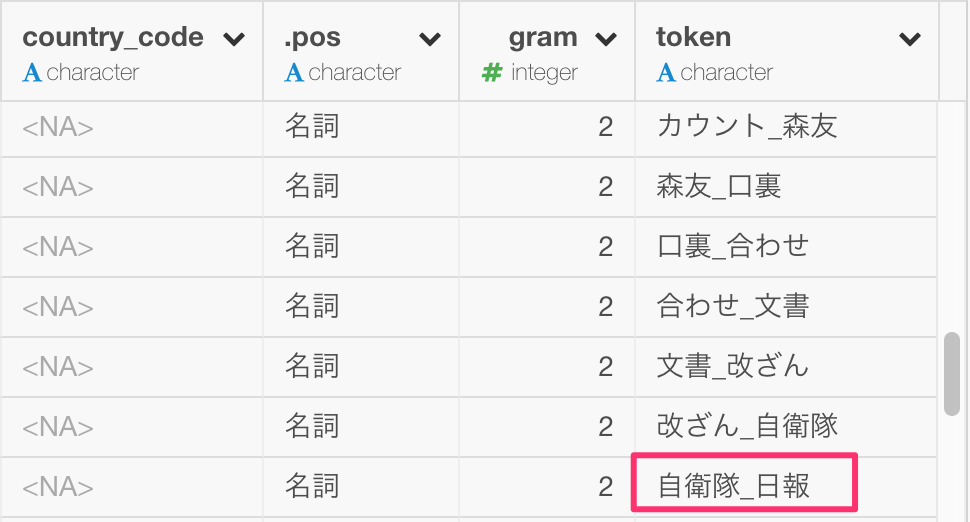Open the country_code column dropdown menu
Image resolution: width=970 pixels, height=522 pixels.
[234, 40]
